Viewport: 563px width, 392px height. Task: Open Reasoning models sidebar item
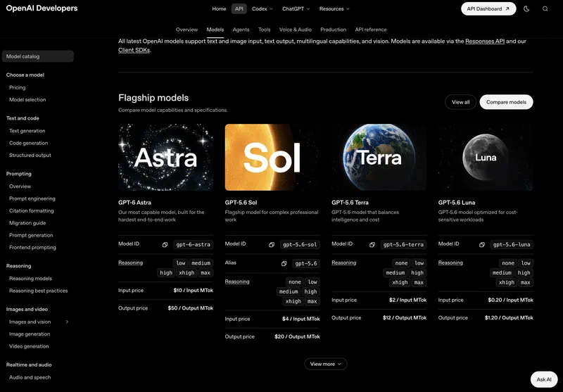(30, 278)
